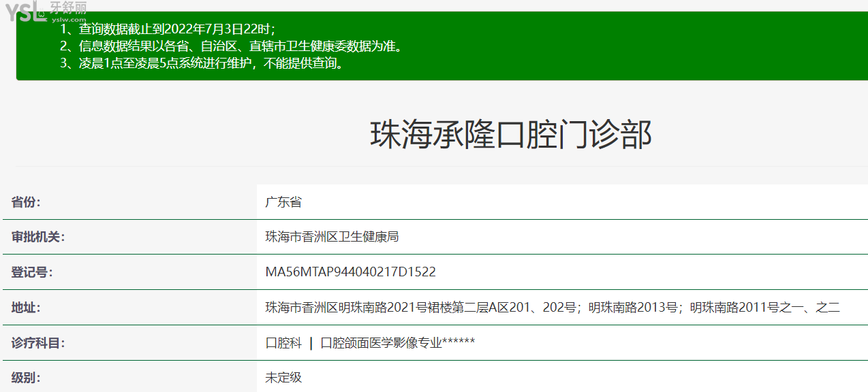Click the 口腔颌面医学影像专业 entry

pos(397,343)
